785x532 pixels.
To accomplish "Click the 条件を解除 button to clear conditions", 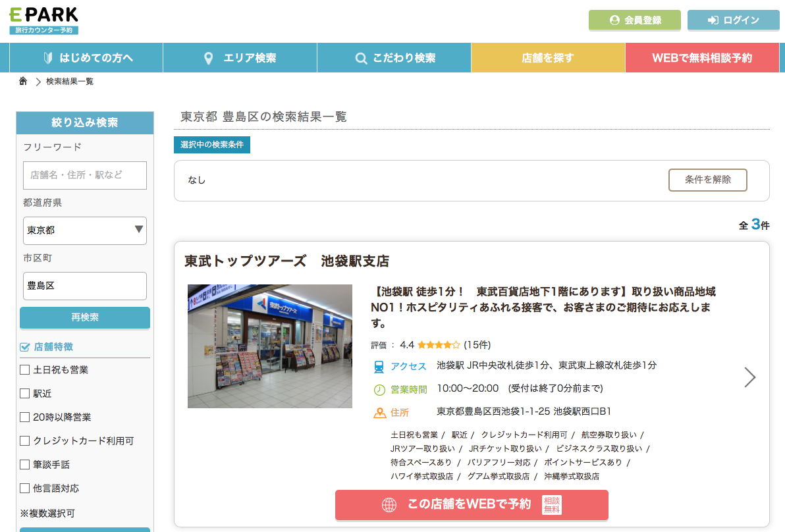I will [x=707, y=180].
